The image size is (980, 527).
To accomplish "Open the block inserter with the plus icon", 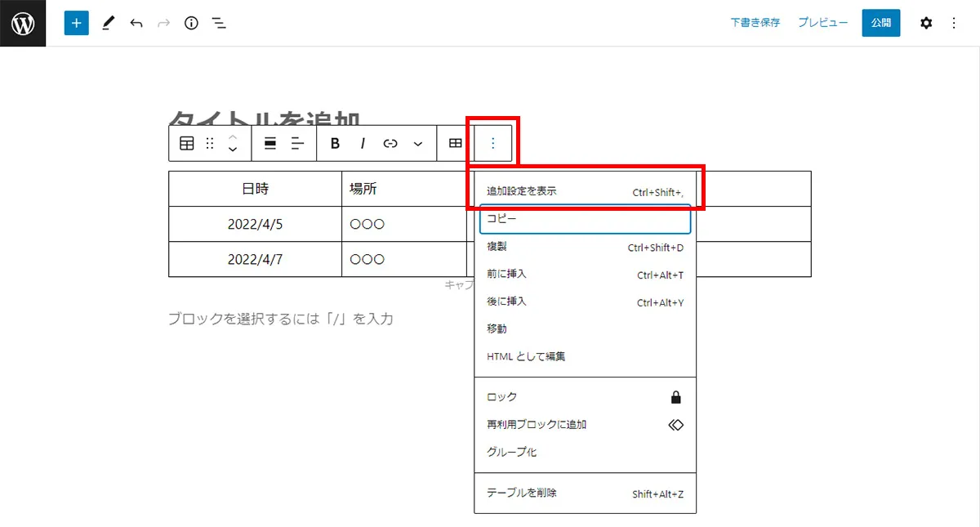I will [76, 23].
